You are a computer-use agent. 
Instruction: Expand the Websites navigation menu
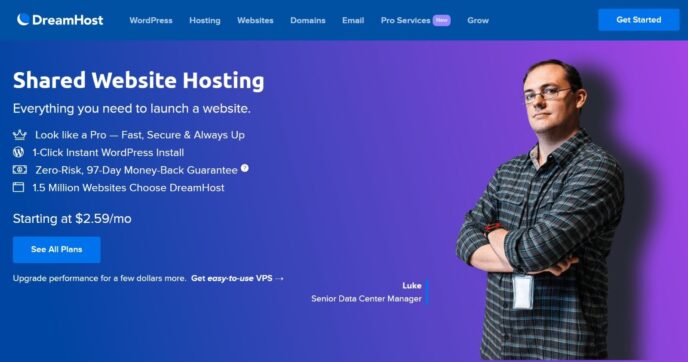(x=255, y=21)
